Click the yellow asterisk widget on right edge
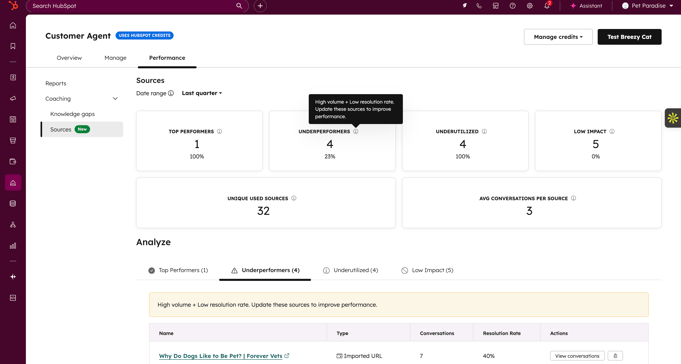 673,118
